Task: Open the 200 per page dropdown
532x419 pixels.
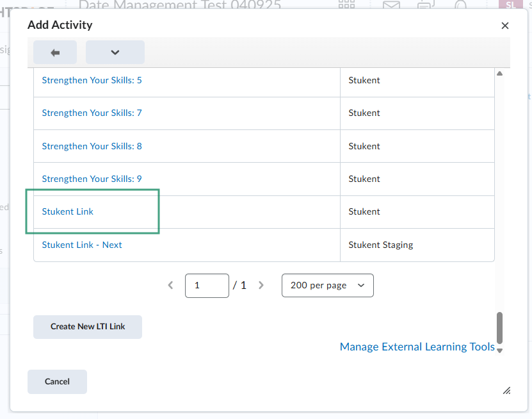Action: [x=327, y=286]
